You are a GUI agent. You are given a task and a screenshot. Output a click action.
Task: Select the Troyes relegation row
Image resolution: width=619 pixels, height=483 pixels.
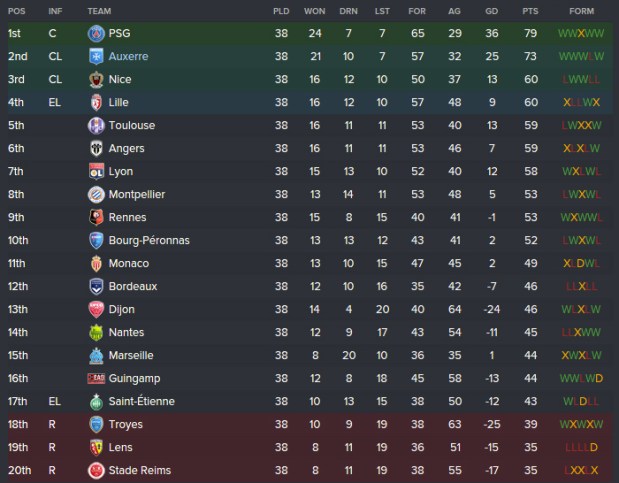pos(300,425)
